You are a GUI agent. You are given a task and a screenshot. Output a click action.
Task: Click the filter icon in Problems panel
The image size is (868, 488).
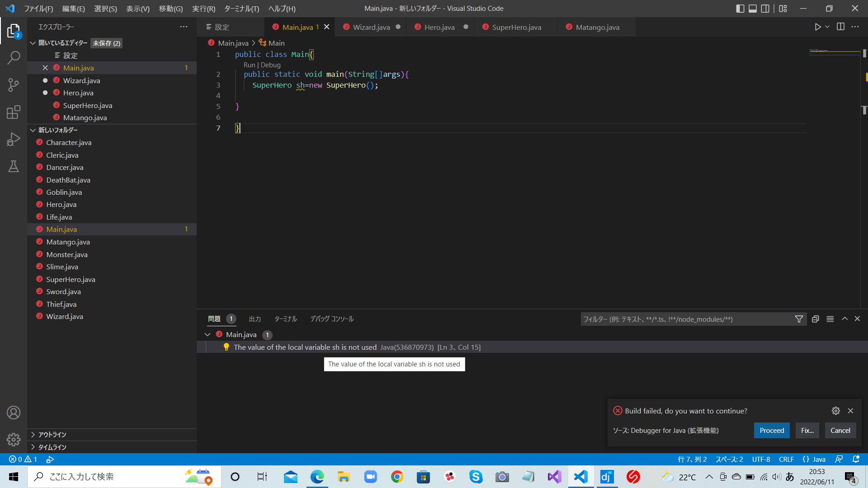799,319
